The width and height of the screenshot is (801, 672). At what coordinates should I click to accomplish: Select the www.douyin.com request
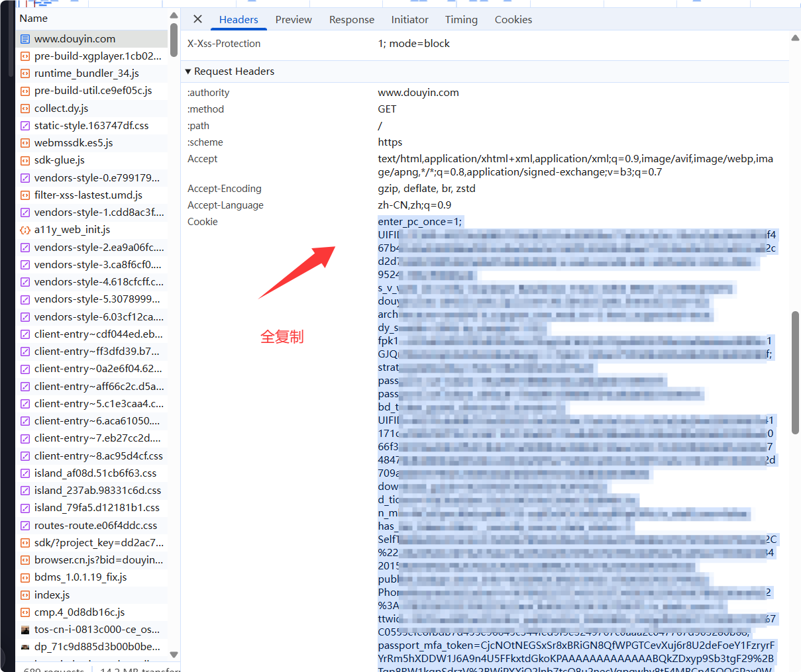(x=91, y=39)
